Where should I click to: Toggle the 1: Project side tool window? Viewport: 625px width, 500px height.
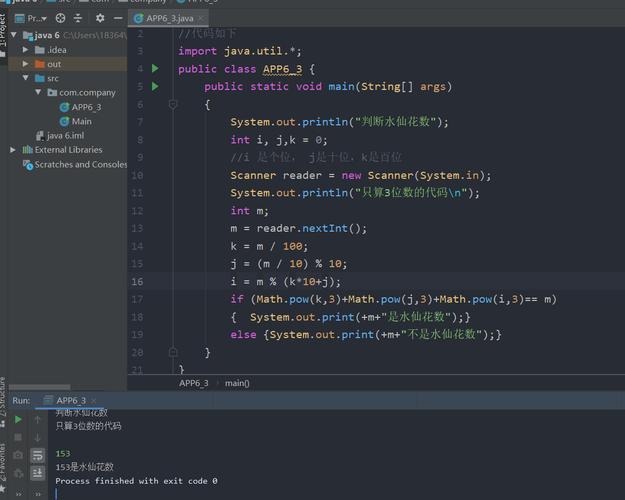tap(4, 32)
